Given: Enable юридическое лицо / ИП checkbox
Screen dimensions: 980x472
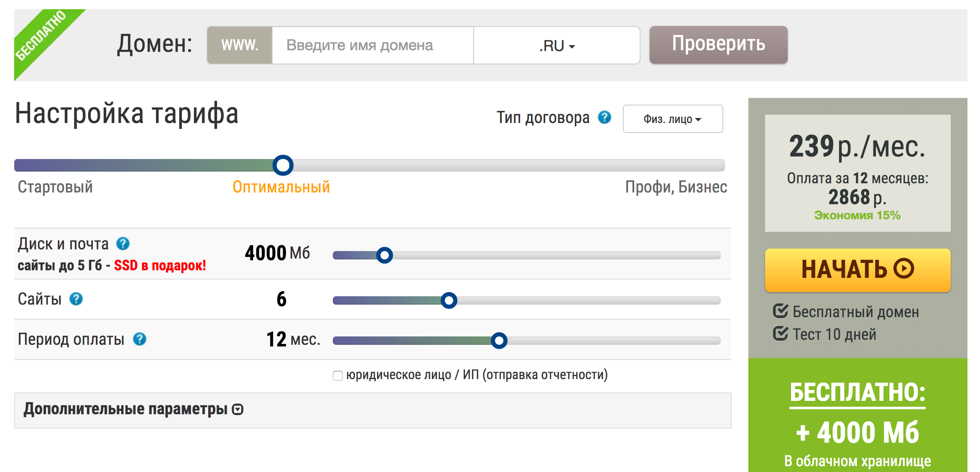Looking at the screenshot, I should click(x=338, y=375).
